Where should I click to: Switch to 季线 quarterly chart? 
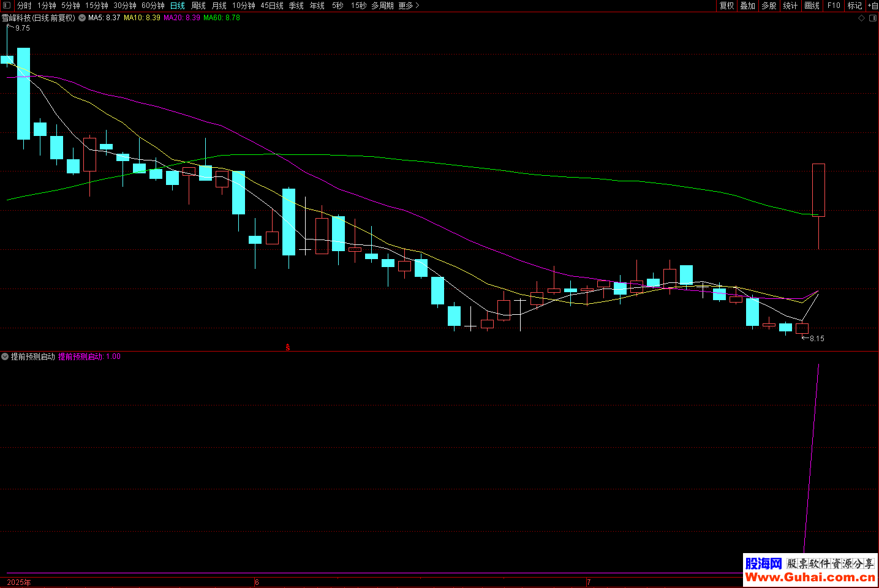point(296,6)
